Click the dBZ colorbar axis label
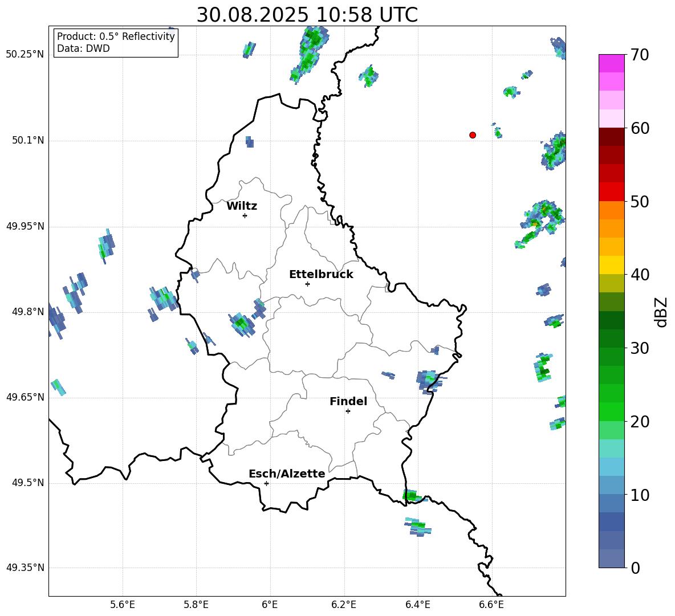The width and height of the screenshot is (675, 616). click(661, 312)
